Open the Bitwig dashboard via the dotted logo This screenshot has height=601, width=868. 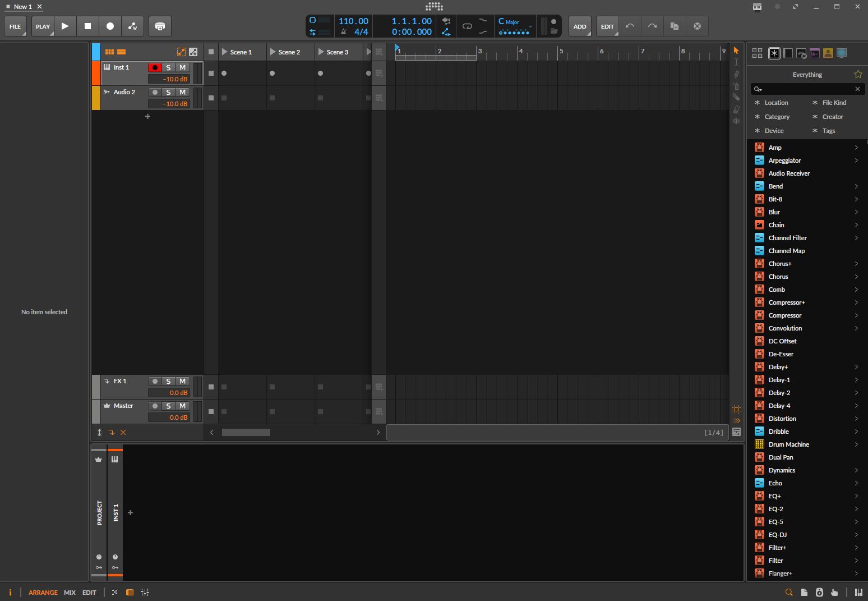click(x=434, y=7)
